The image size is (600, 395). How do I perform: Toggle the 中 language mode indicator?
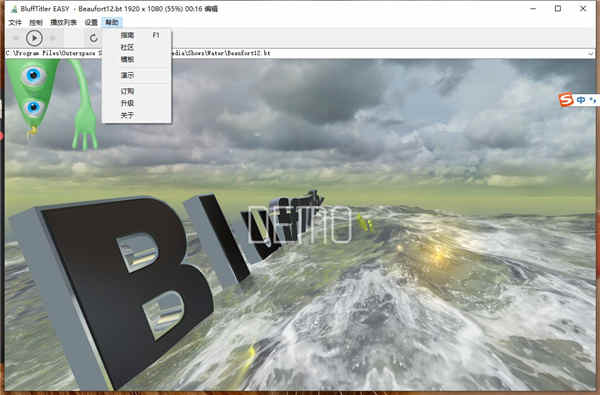pyautogui.click(x=581, y=100)
